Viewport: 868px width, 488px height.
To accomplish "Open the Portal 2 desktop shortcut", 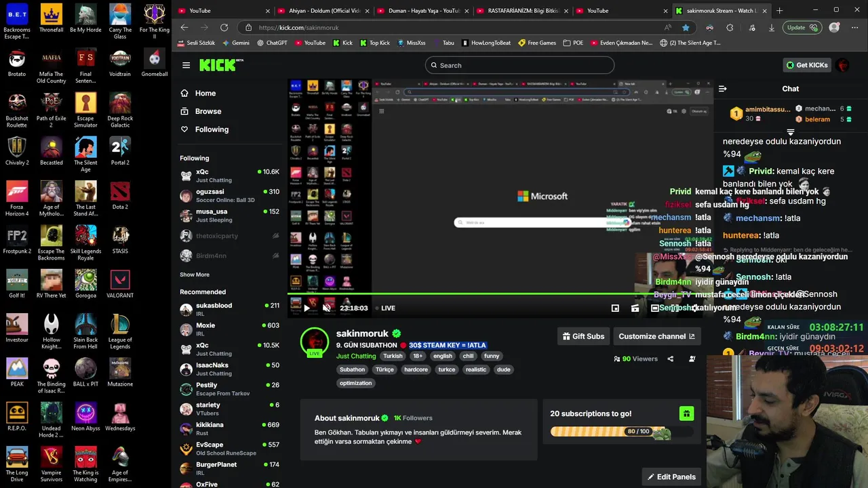I will point(120,151).
